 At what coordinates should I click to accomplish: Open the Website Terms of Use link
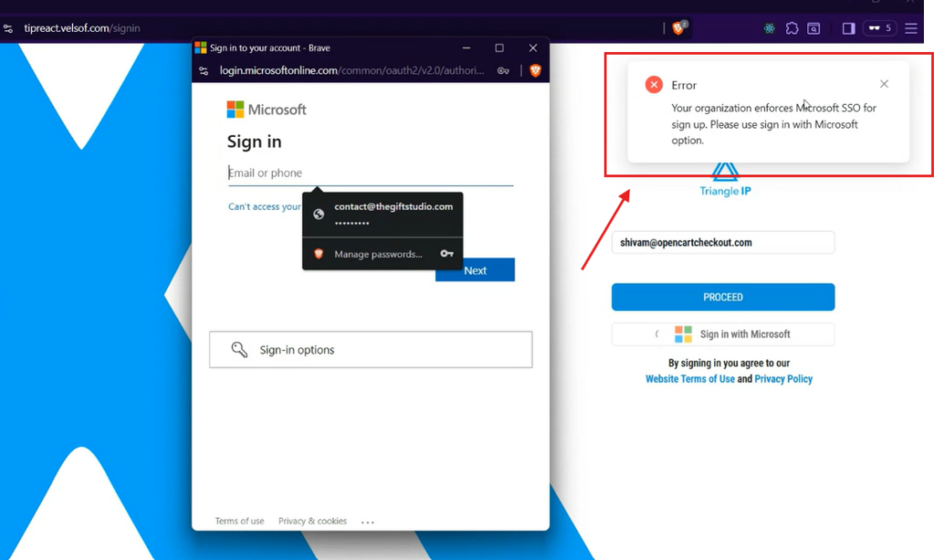(x=690, y=379)
